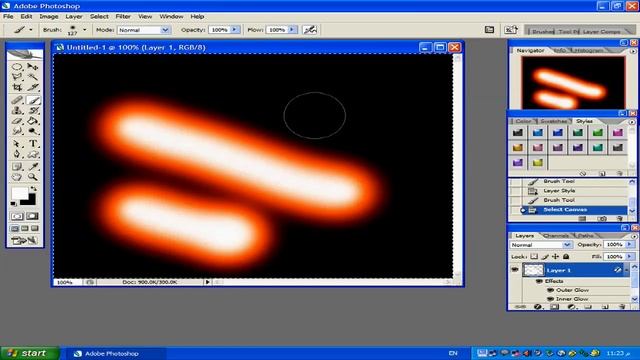Toggle lock transparent pixels
Viewport: 640px width, 360px height.
[x=534, y=256]
